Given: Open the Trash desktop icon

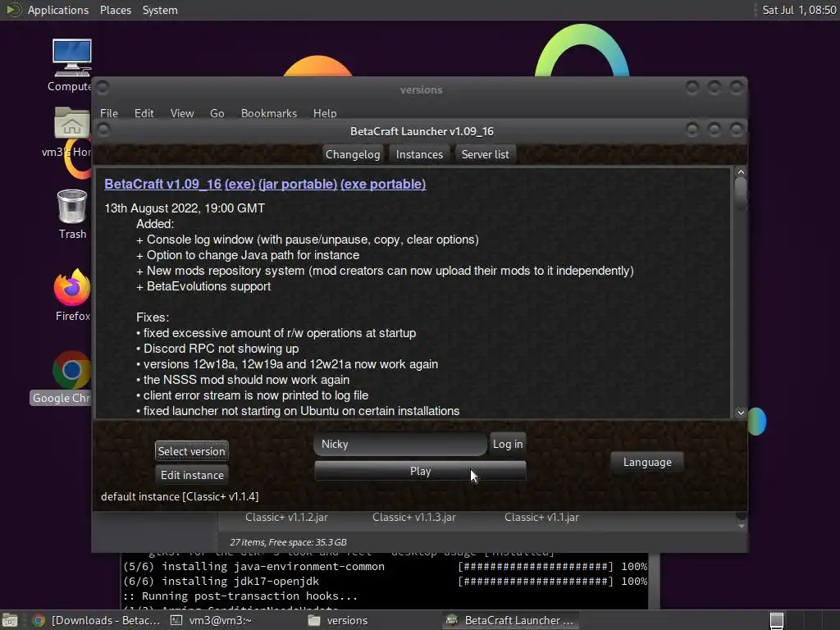Looking at the screenshot, I should pos(72,214).
